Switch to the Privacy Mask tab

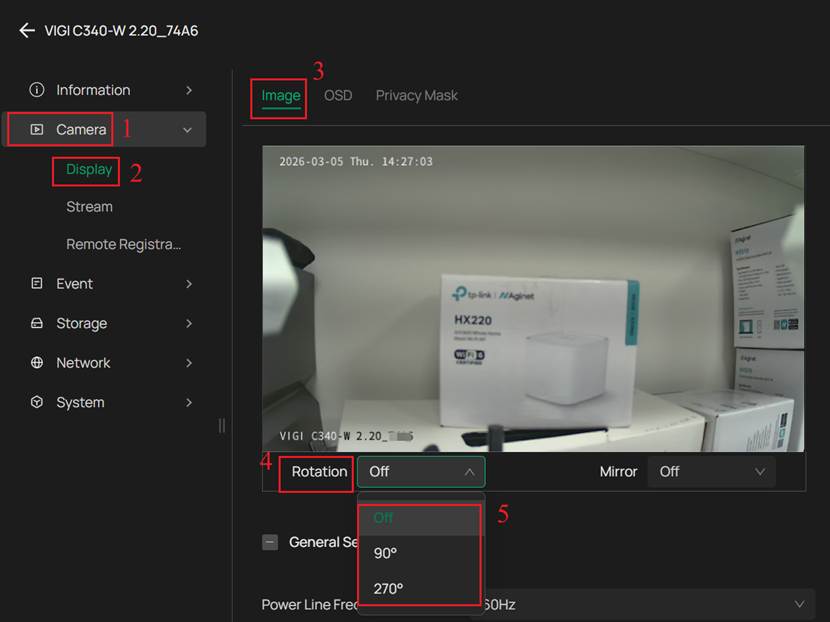pos(416,95)
